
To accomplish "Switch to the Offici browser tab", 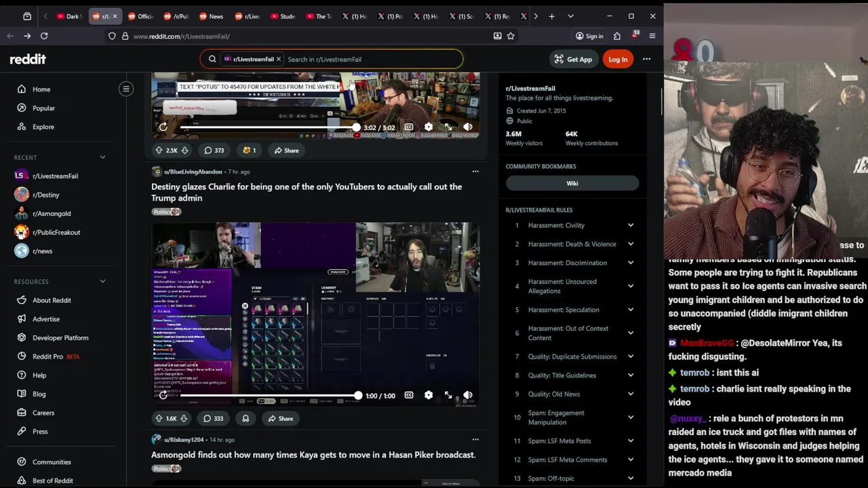I will coord(140,16).
